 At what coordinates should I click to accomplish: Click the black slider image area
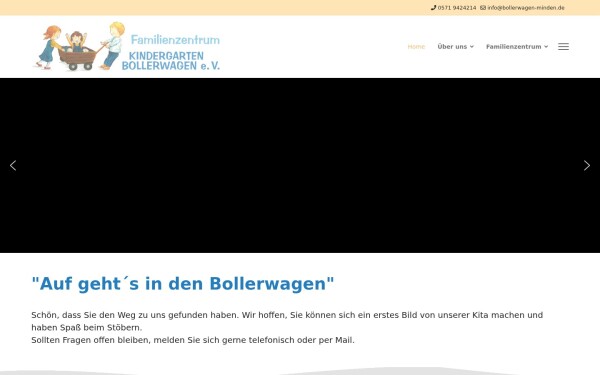tap(300, 165)
